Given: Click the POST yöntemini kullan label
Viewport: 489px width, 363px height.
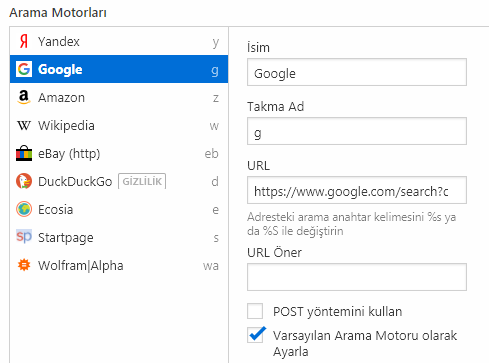Looking at the screenshot, I should pyautogui.click(x=337, y=312).
